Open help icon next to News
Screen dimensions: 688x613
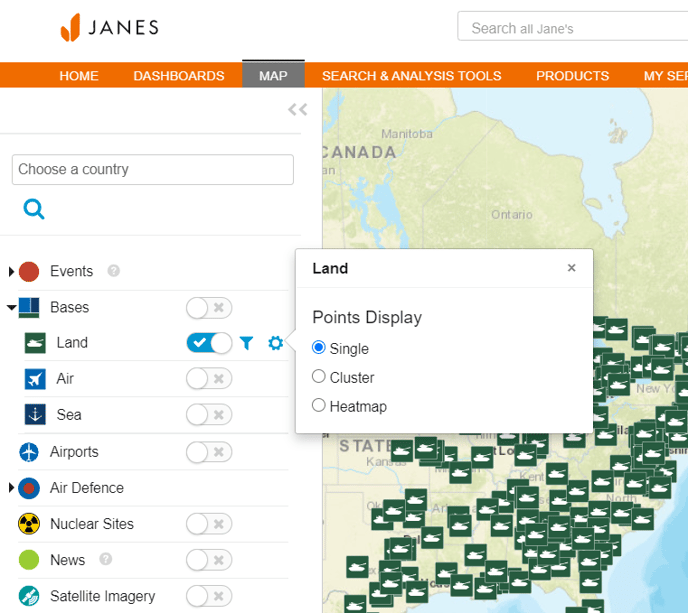pos(105,559)
